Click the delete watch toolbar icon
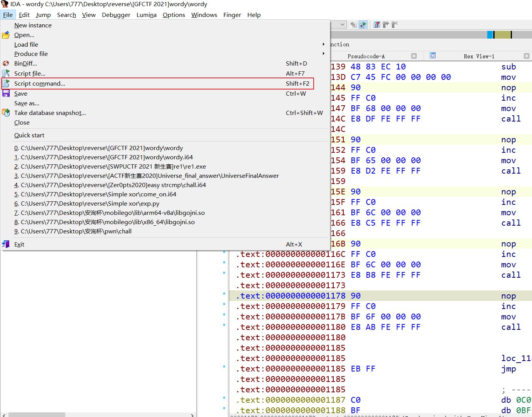Screen dimensions: 532x417 coord(395,25)
